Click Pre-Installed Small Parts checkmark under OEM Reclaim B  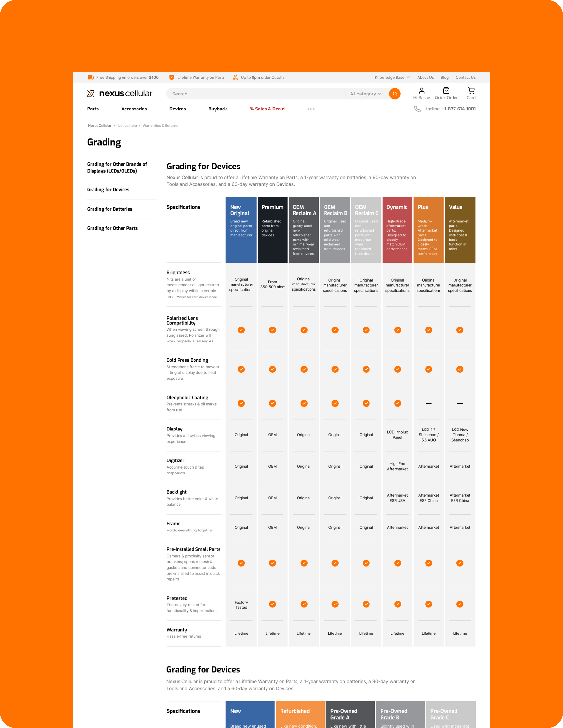(335, 563)
